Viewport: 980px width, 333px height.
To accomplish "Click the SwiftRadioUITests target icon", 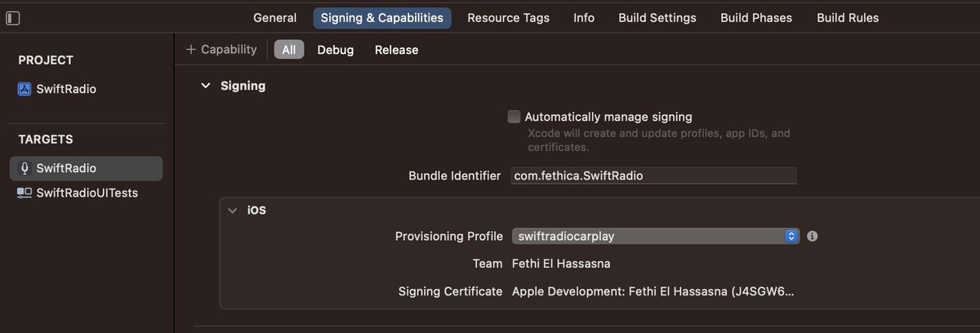I will pyautogui.click(x=24, y=193).
